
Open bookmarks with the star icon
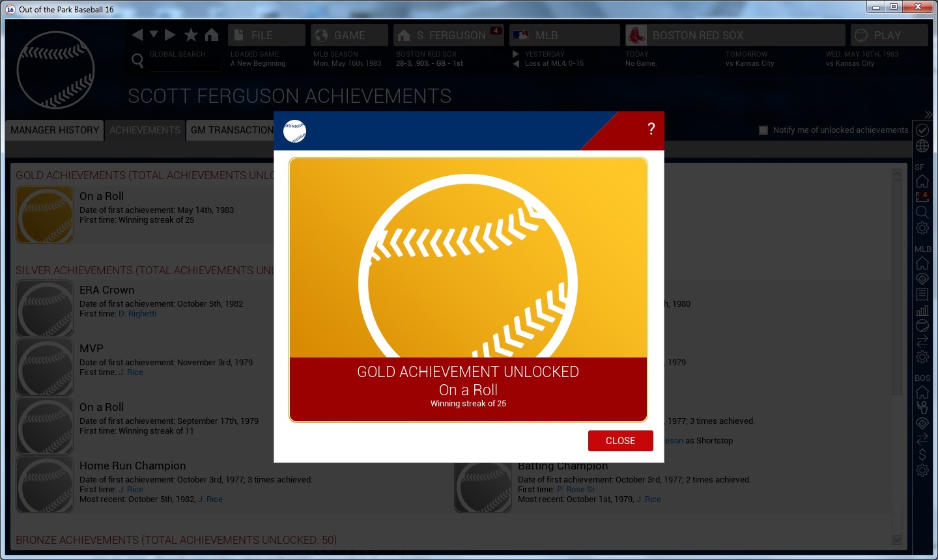191,35
